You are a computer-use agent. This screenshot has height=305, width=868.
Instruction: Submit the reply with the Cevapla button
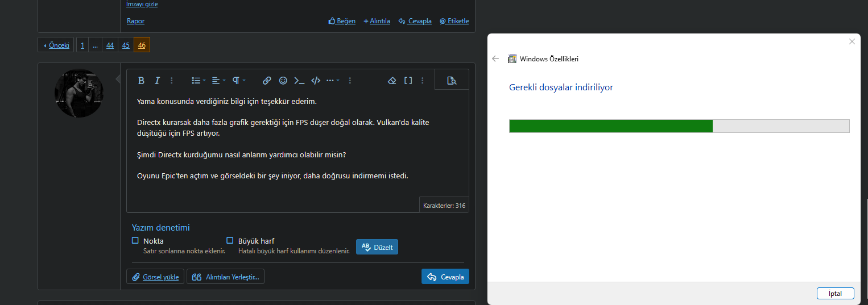[445, 277]
